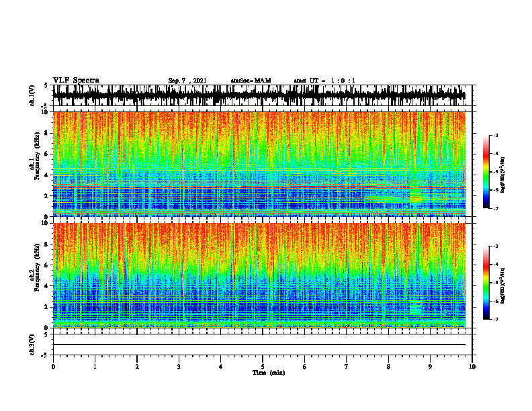Click the "-5" label on ch.2 colorbar
The height and width of the screenshot is (411, 532).
(x=496, y=283)
